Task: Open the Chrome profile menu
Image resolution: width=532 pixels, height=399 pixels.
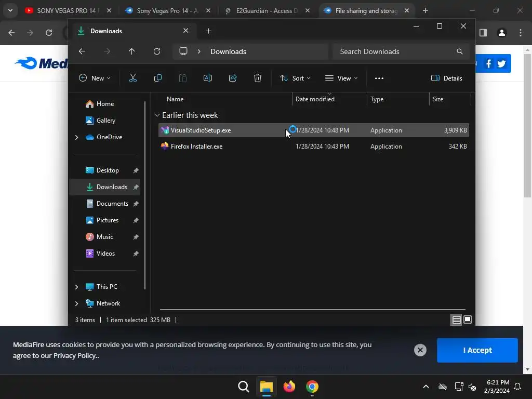Action: tap(502, 33)
